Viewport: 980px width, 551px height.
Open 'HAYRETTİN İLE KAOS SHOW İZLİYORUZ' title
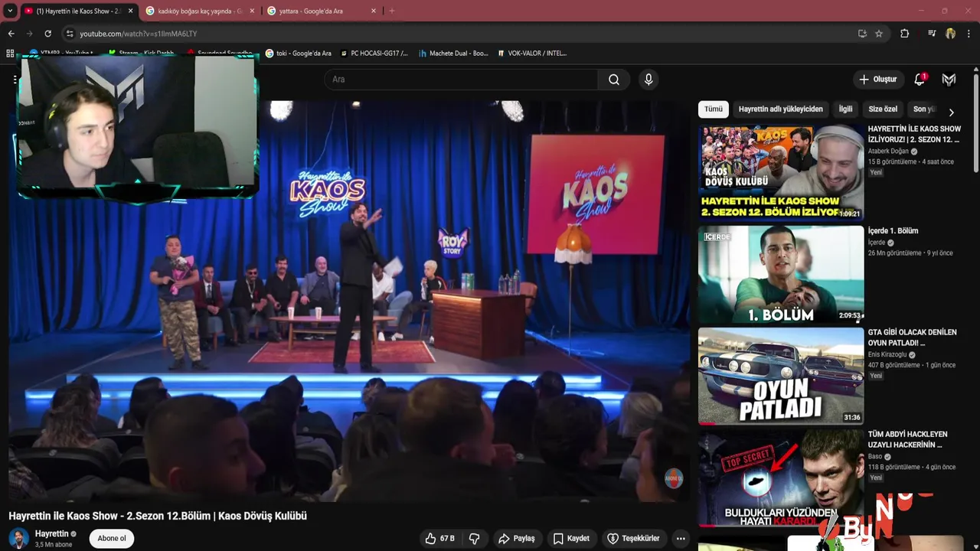click(914, 134)
